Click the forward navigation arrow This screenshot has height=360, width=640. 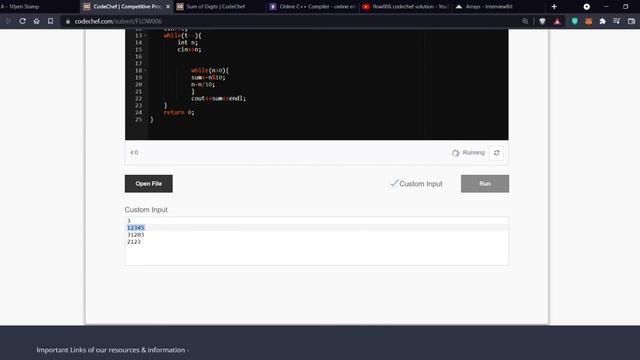pyautogui.click(x=8, y=21)
